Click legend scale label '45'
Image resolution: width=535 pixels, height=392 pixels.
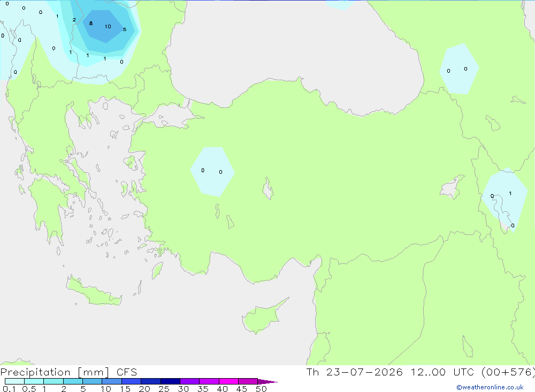[242, 389]
